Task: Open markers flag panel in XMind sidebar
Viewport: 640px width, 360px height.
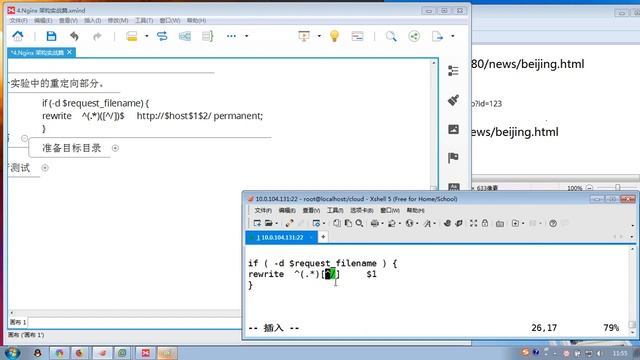Action: tap(453, 158)
